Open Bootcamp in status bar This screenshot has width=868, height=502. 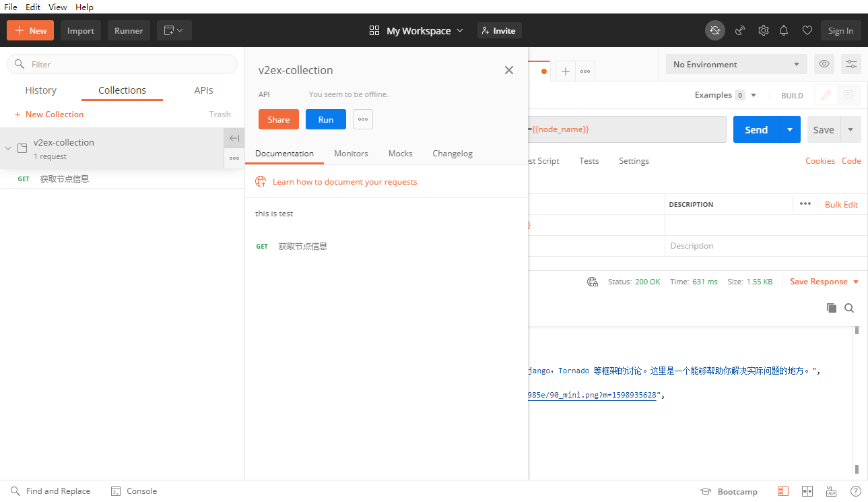pos(729,491)
